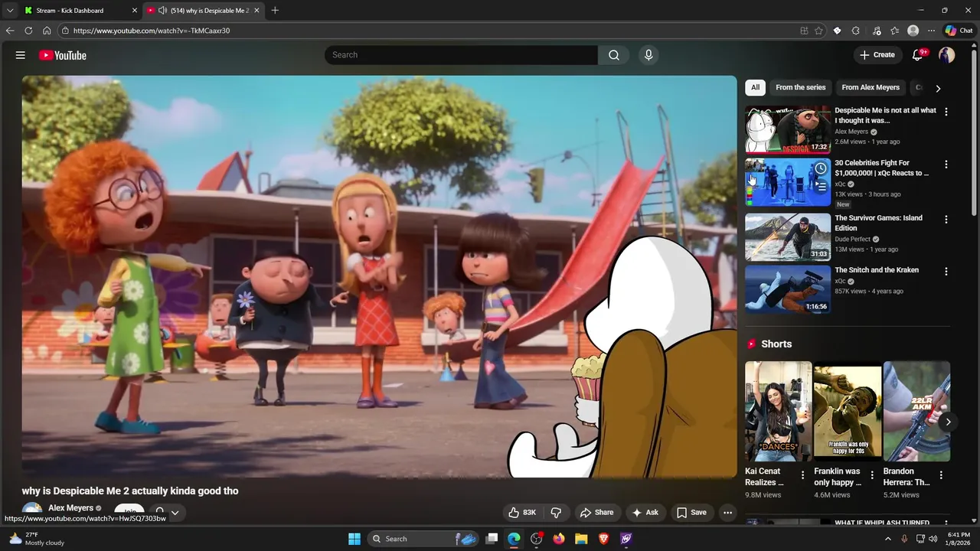Image resolution: width=980 pixels, height=551 pixels.
Task: Select the All filter chip
Action: pyautogui.click(x=755, y=87)
